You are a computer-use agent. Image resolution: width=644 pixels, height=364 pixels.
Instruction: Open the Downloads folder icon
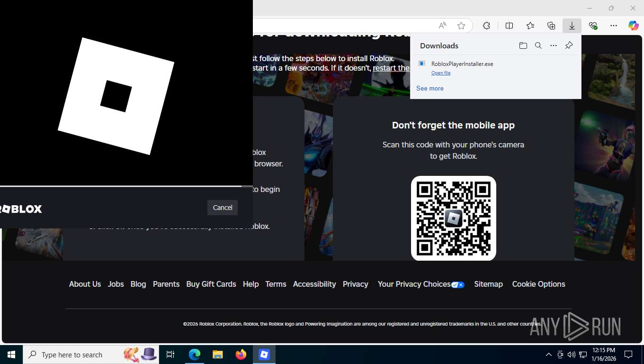(x=523, y=45)
